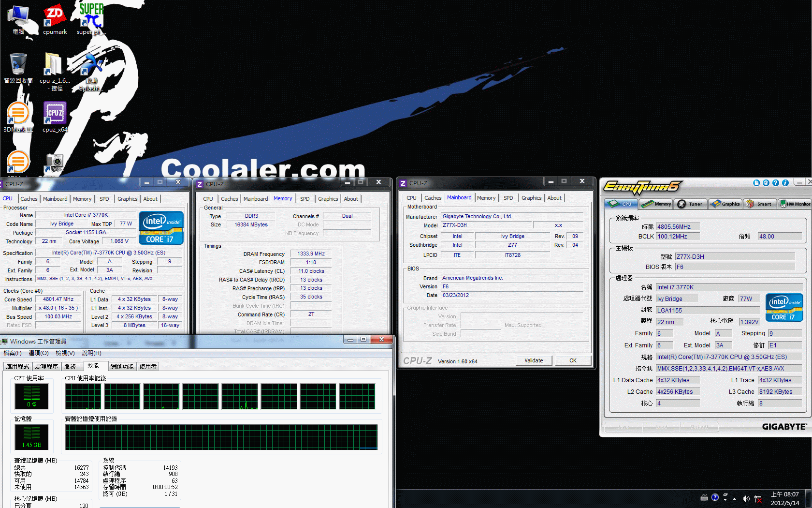Viewport: 812px width, 508px height.
Task: Click the network disconnected icon in system tray
Action: [x=758, y=499]
